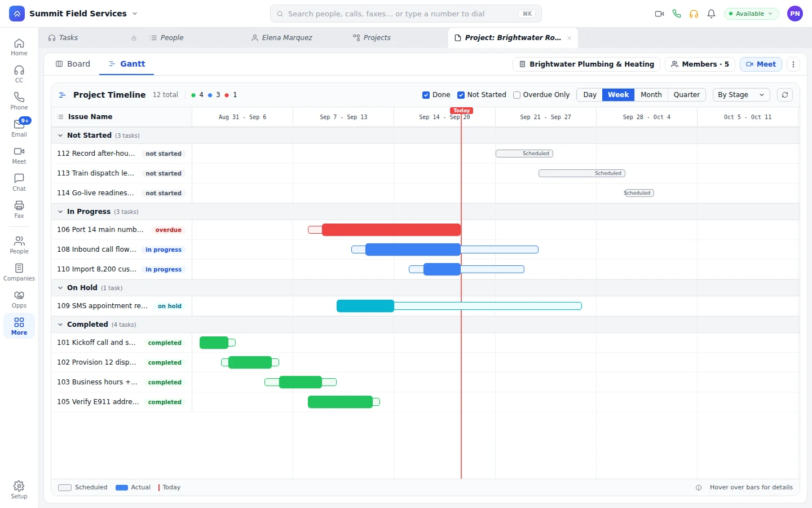Open the Fax sidebar icon
The image size is (812, 508).
19,210
